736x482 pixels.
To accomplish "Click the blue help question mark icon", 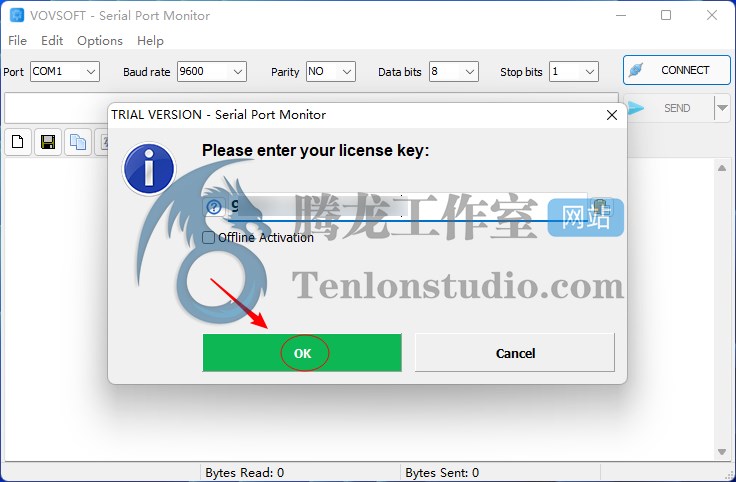I will [214, 207].
